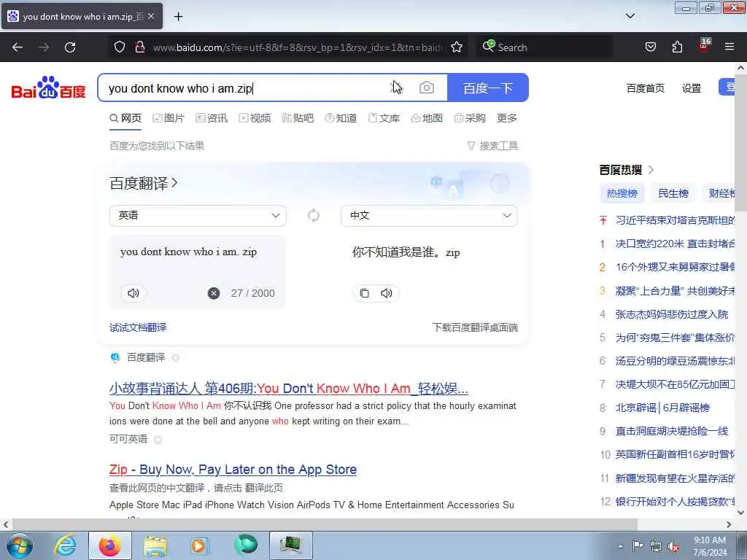The height and width of the screenshot is (560, 747).
Task: Switch to the 贴吧 tab
Action: click(x=298, y=118)
